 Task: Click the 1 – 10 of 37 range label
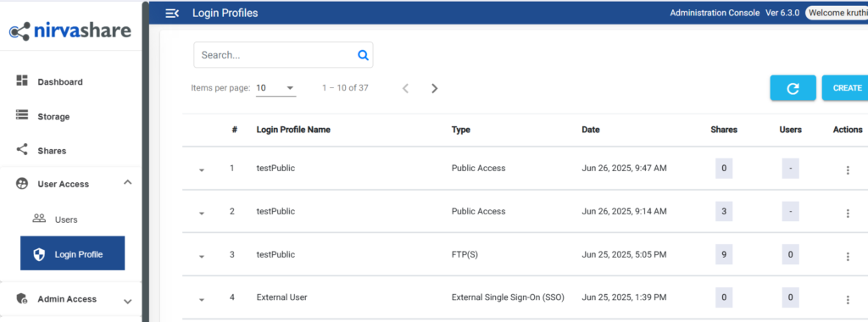(346, 87)
